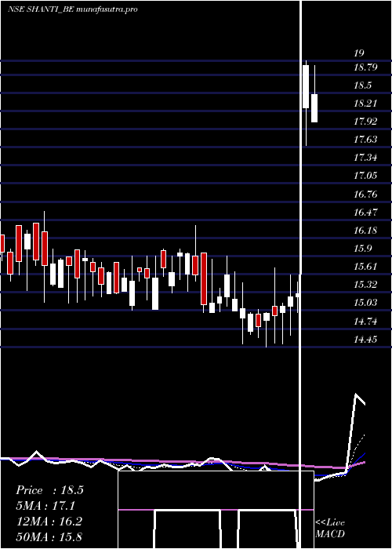The width and height of the screenshot is (392, 549).
Task: Click the large red candlestick that falls to 15.03
Action: (204, 278)
